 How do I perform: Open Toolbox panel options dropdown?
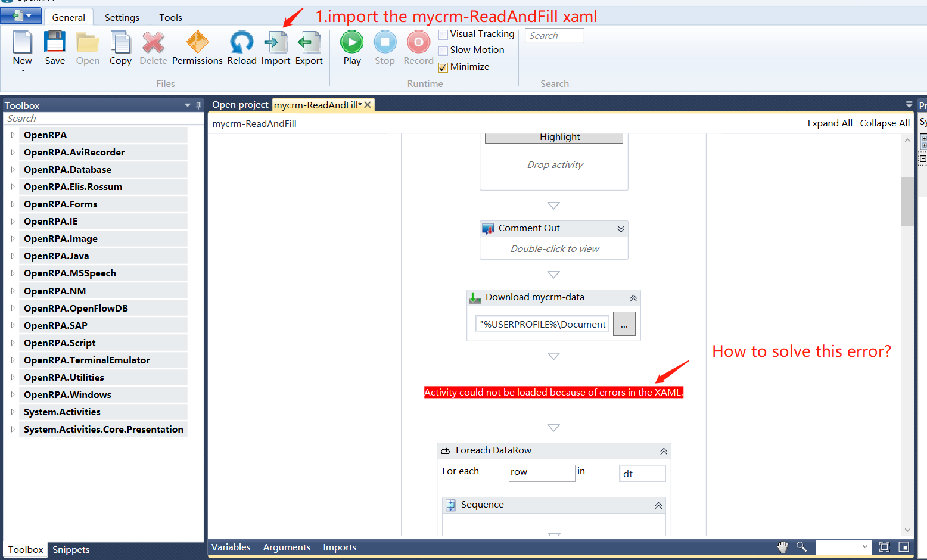coord(188,105)
